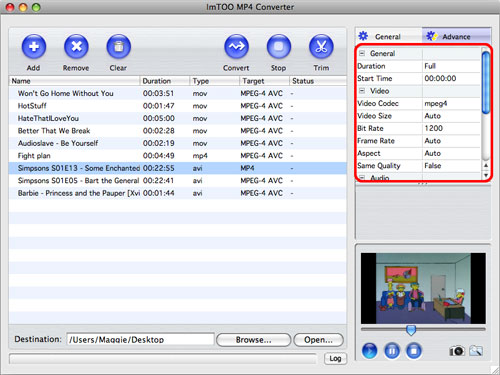Screen dimensions: 500x375
Task: Select "Simpsons S01E13 - Some Enchanted" row
Action: tap(178, 168)
